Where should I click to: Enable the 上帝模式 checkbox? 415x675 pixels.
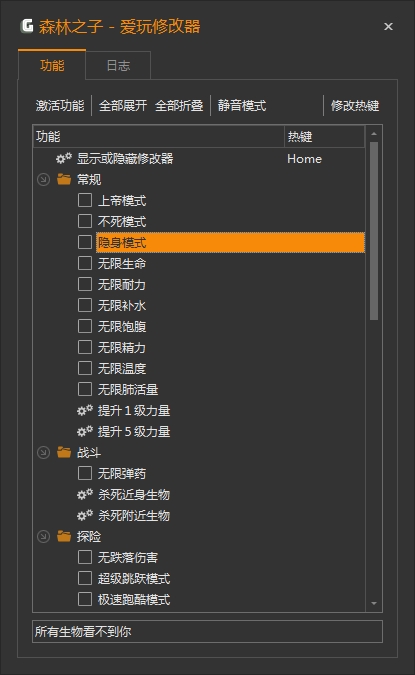(85, 200)
